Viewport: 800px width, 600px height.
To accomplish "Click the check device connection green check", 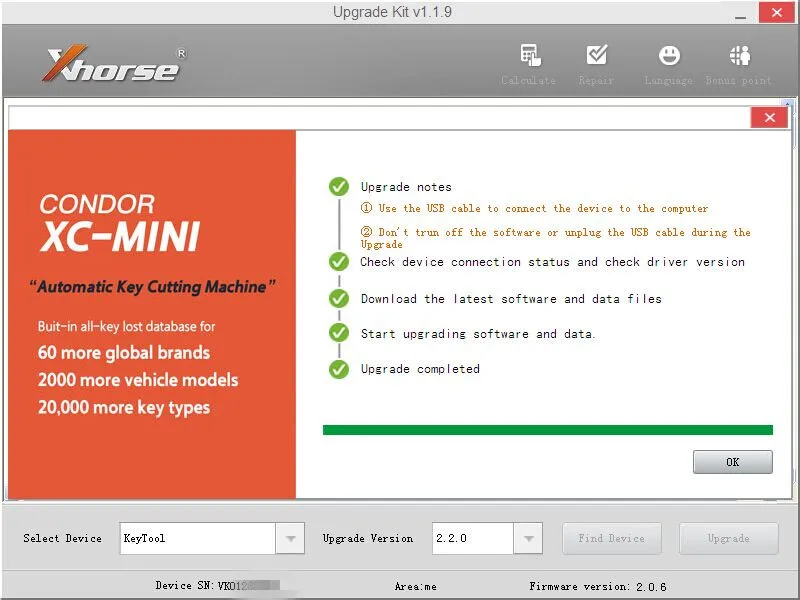I will coord(339,262).
